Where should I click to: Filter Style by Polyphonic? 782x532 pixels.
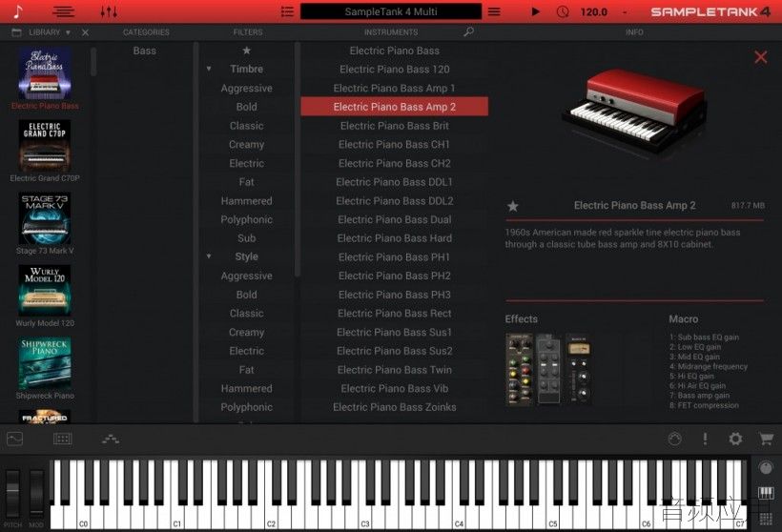click(246, 407)
